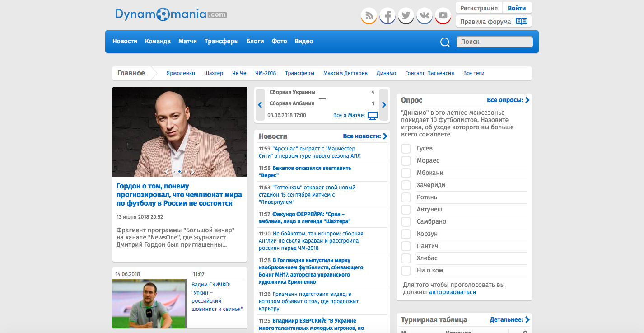Open Все опросы chevron link
Screen dimensions: 644x333
(x=508, y=100)
